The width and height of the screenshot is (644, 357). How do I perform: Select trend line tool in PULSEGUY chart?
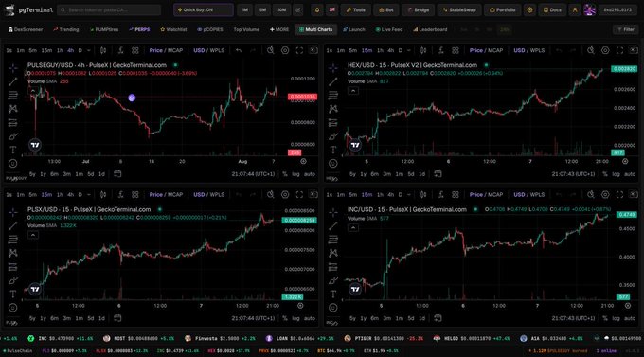click(x=13, y=81)
